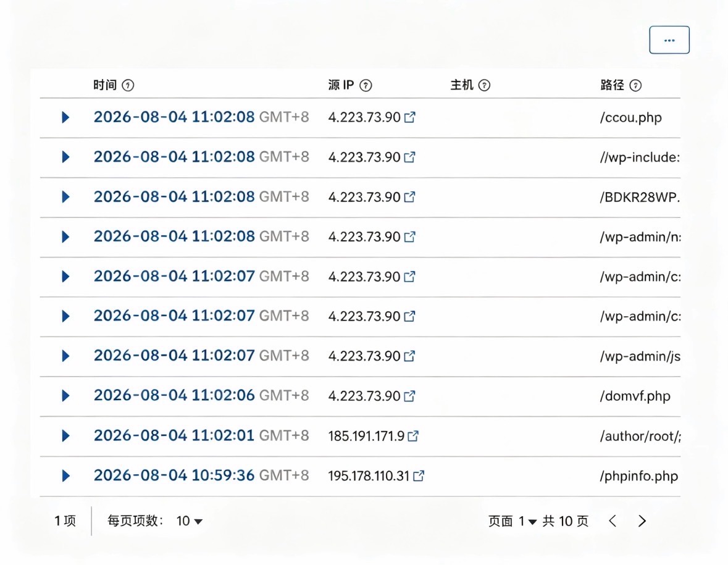Open external link icon in /wp-admin/js row

tap(409, 356)
